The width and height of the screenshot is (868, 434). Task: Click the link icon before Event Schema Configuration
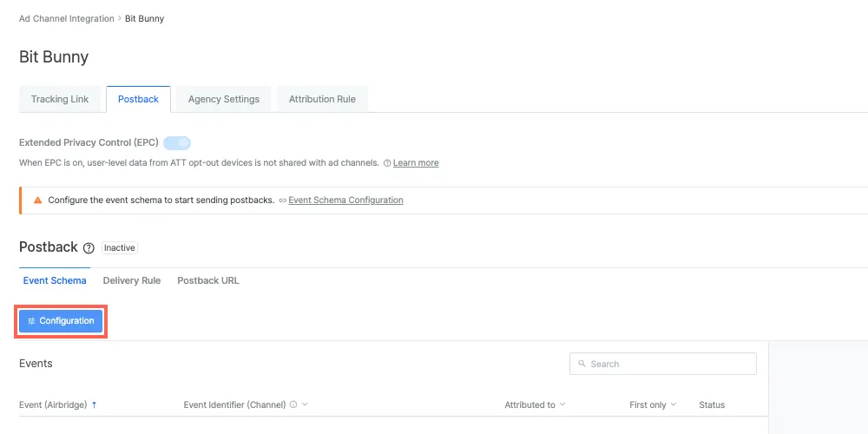click(283, 201)
